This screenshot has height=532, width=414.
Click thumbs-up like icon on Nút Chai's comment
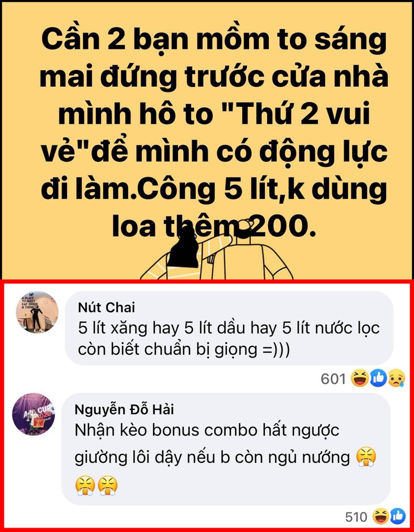pos(378,378)
